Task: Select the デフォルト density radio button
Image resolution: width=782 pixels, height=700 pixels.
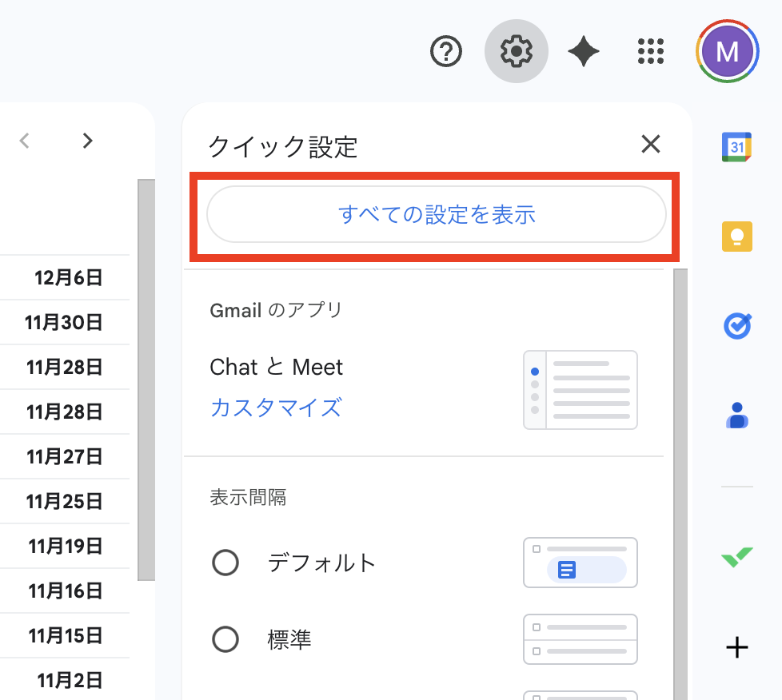Action: point(225,563)
